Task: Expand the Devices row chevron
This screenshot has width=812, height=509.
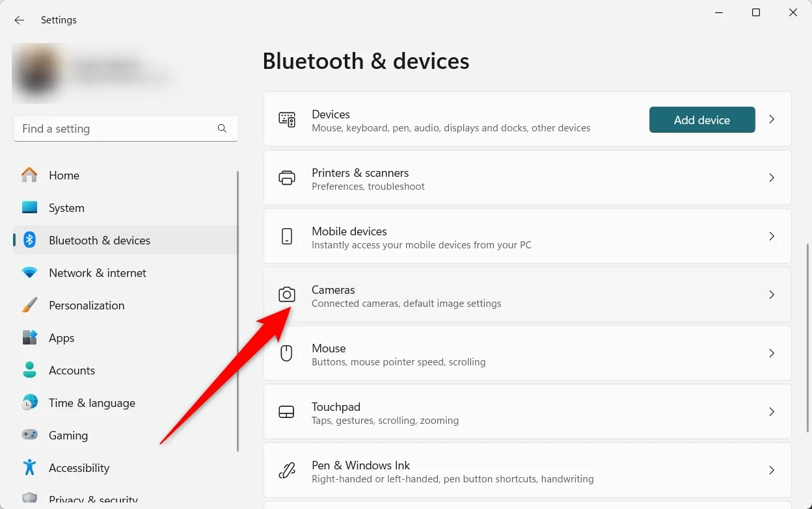Action: click(772, 120)
